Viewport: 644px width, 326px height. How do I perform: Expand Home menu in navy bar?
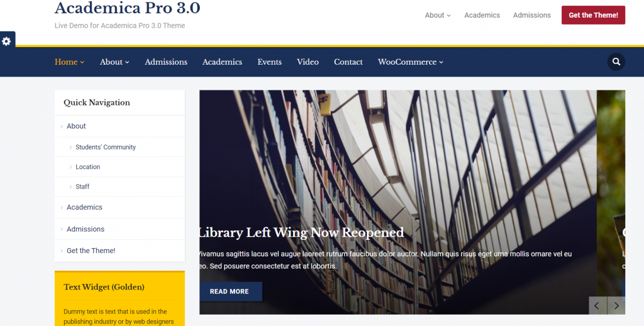pyautogui.click(x=69, y=62)
